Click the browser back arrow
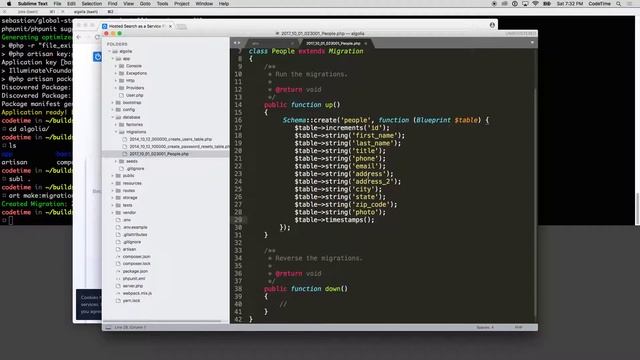Viewport: 640px width, 360px height. point(79,37)
